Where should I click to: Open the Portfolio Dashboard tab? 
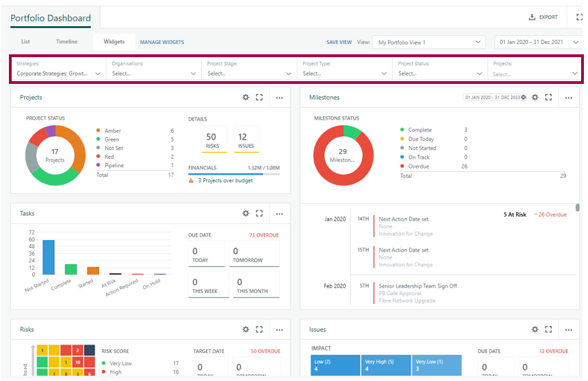coord(51,18)
